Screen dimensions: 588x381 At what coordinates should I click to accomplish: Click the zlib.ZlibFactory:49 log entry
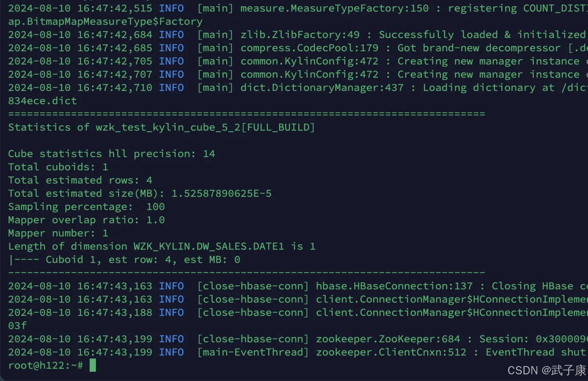click(300, 35)
